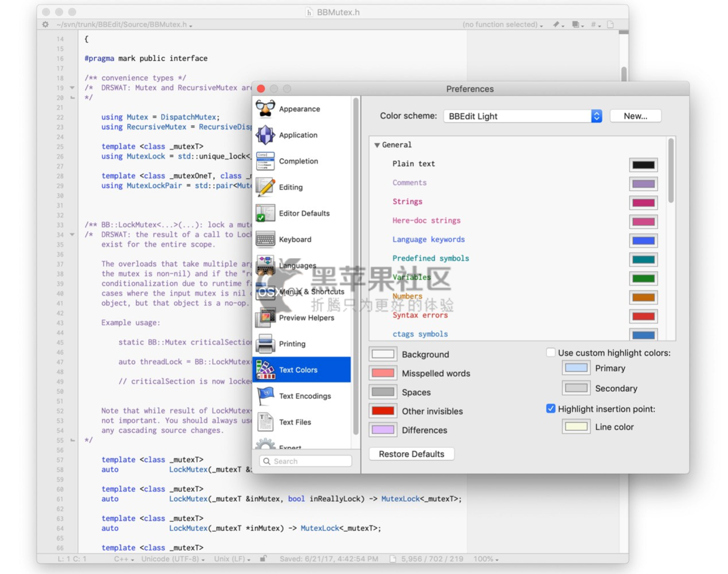Open the 100% zoom popup
Viewport: 728px width, 574px height.
(x=486, y=559)
